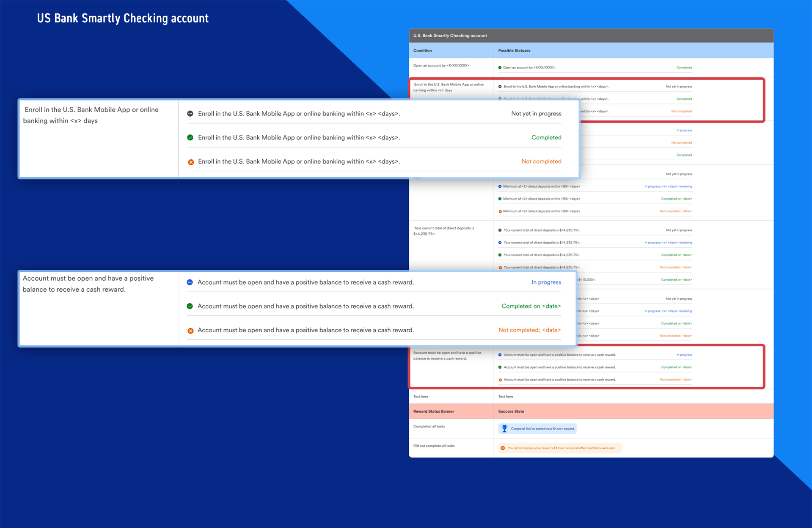Click the gray not-started icon in the enlarged Enroll callout

[x=190, y=114]
